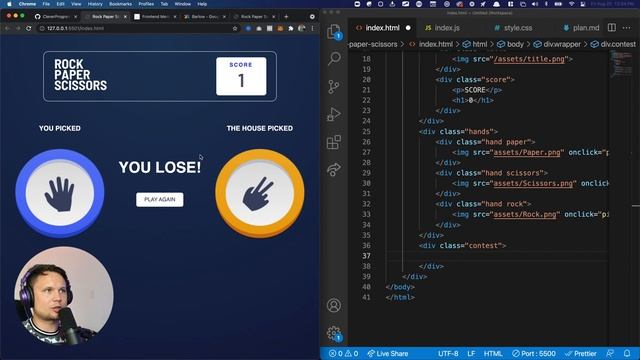This screenshot has height=360, width=640.
Task: Open Chrome's three-dot menu
Action: (313, 28)
